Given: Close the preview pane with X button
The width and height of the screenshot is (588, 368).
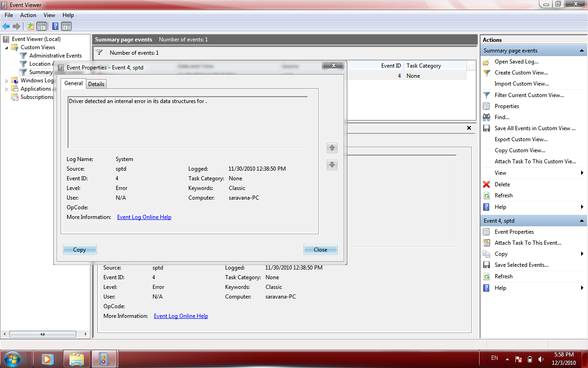Looking at the screenshot, I should (x=469, y=128).
